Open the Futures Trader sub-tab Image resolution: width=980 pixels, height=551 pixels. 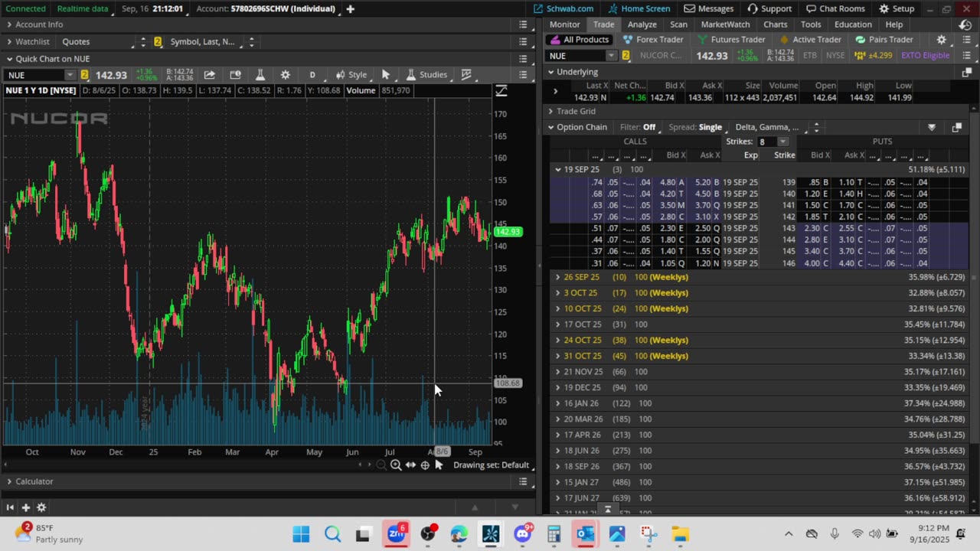tap(730, 40)
